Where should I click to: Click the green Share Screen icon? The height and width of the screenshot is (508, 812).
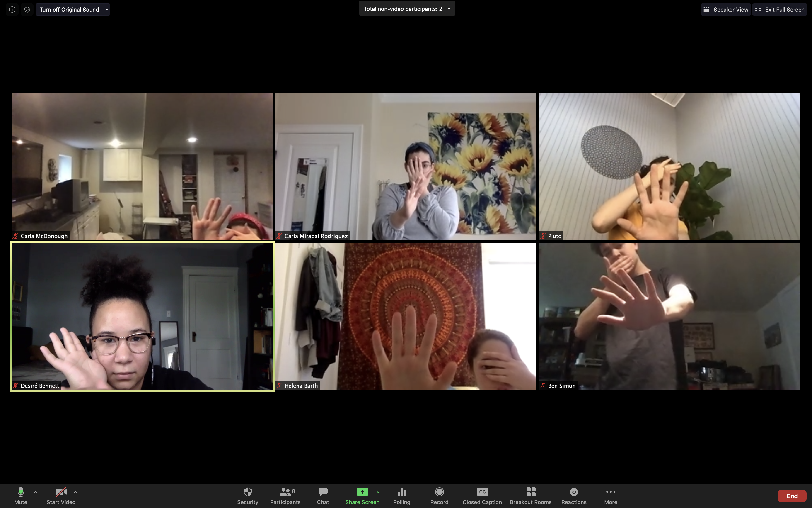point(362,492)
